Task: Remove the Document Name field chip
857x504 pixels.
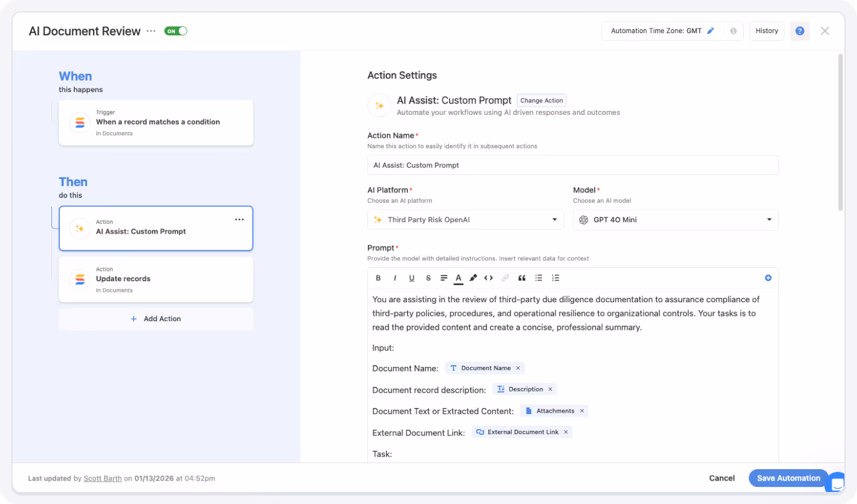Action: point(518,369)
